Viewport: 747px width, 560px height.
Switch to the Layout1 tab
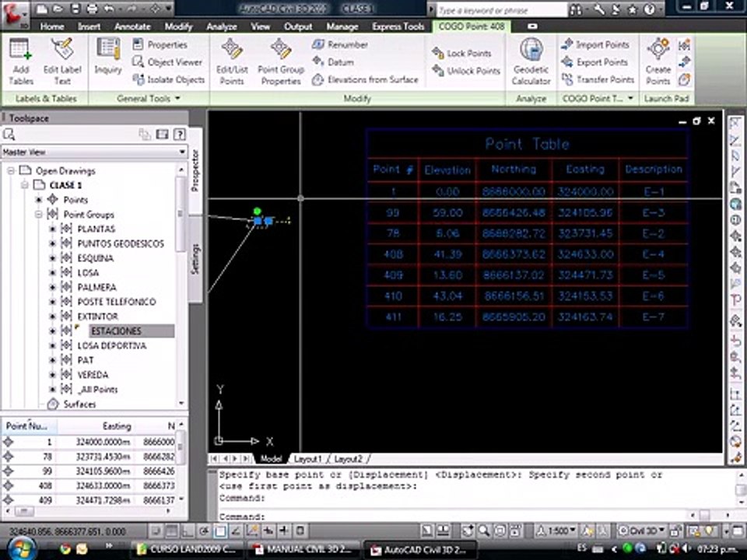click(x=307, y=459)
